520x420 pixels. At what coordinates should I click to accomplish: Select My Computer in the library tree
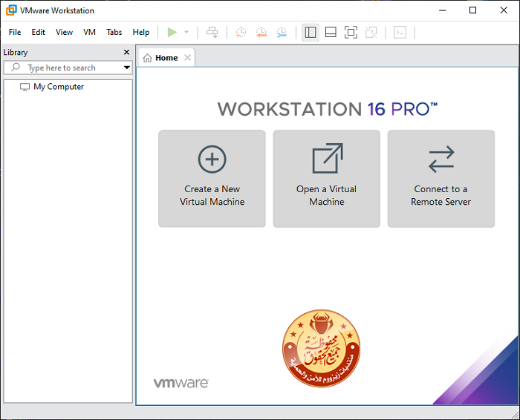pyautogui.click(x=52, y=87)
